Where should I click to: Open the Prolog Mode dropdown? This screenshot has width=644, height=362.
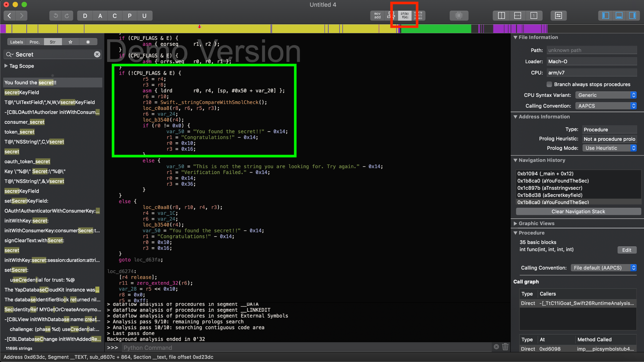[609, 148]
